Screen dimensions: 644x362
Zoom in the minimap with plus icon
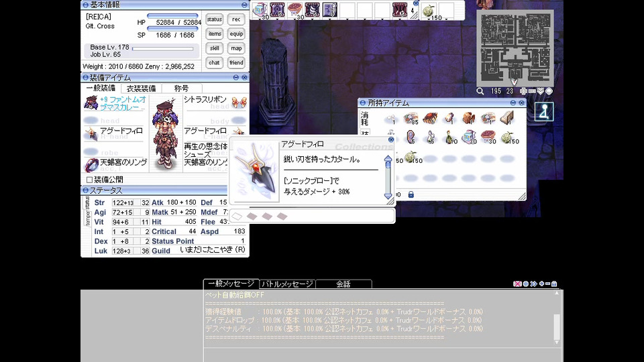(523, 91)
